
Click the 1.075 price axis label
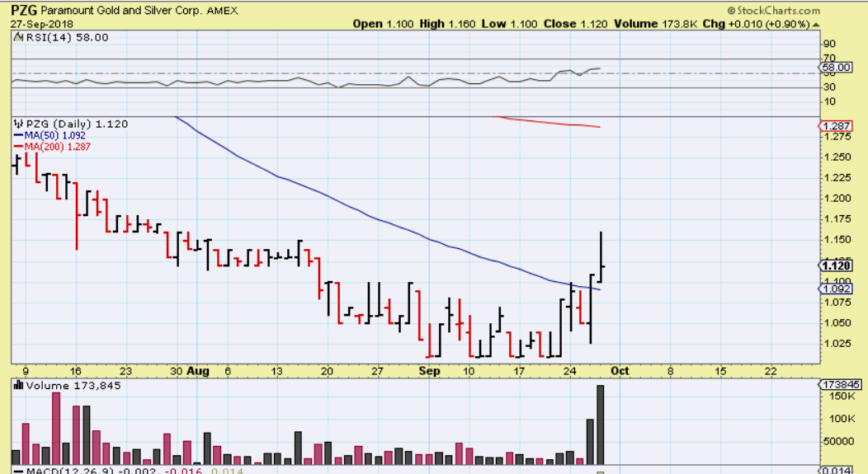click(x=837, y=303)
